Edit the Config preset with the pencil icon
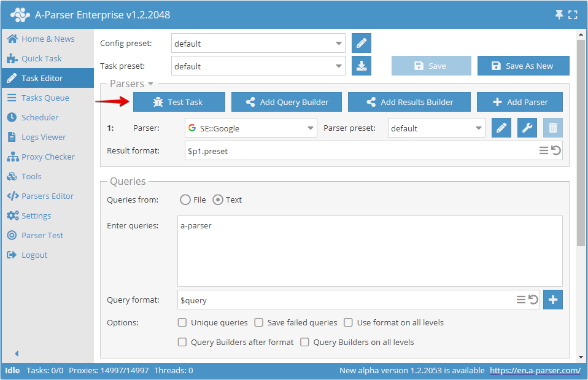Screen dimensions: 588x380 click(x=361, y=43)
